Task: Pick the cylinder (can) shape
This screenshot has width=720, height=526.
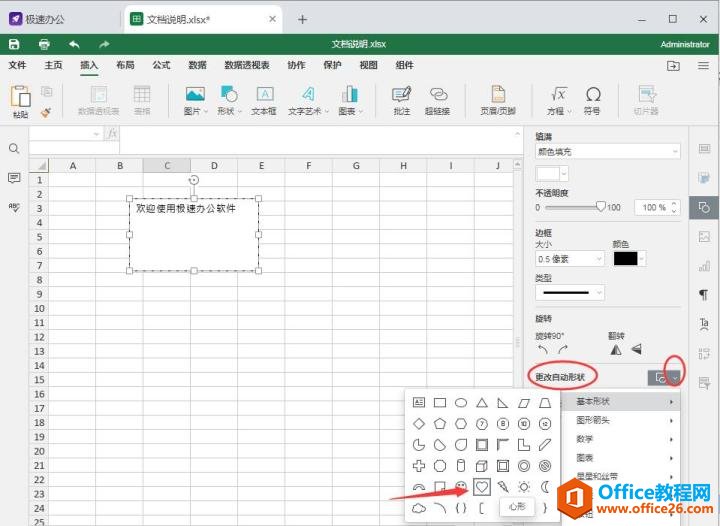Action: coord(461,466)
